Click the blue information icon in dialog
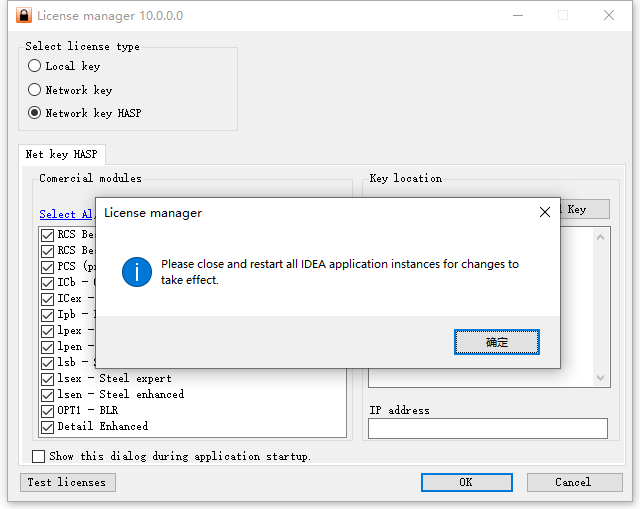The image size is (640, 509). point(137,272)
